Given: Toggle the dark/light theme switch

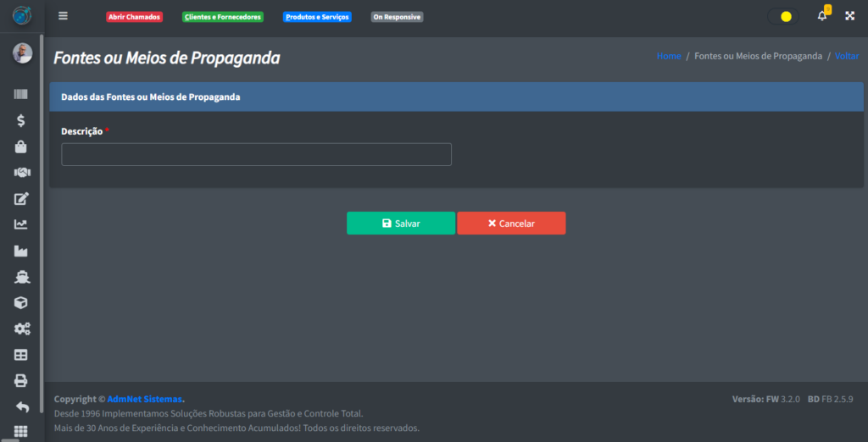Looking at the screenshot, I should coord(782,16).
